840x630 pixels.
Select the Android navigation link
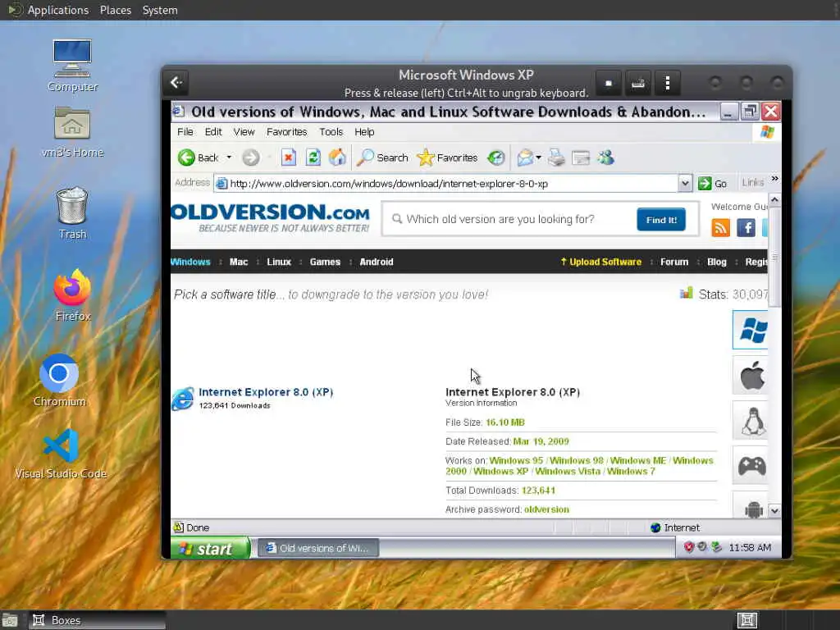[x=376, y=262]
